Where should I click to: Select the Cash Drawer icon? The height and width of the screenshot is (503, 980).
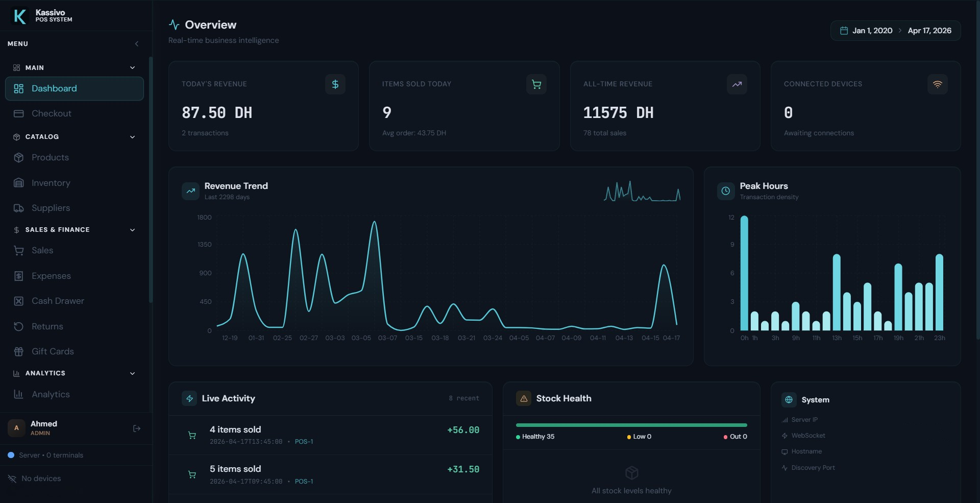coord(18,301)
